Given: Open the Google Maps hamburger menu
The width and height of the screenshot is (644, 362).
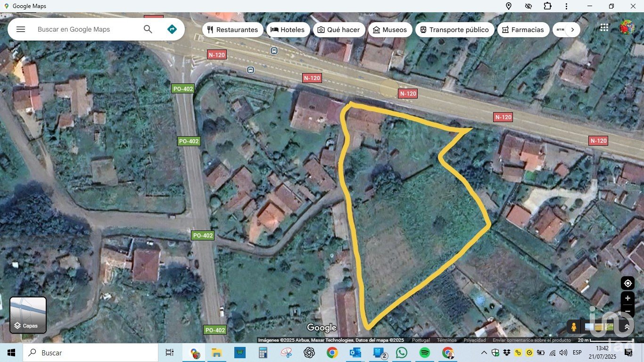Looking at the screenshot, I should point(21,29).
